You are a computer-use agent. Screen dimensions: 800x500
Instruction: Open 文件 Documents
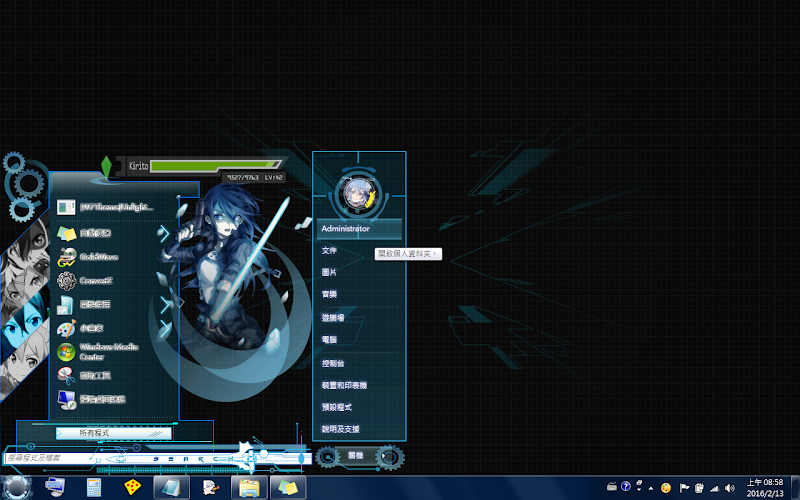point(329,251)
